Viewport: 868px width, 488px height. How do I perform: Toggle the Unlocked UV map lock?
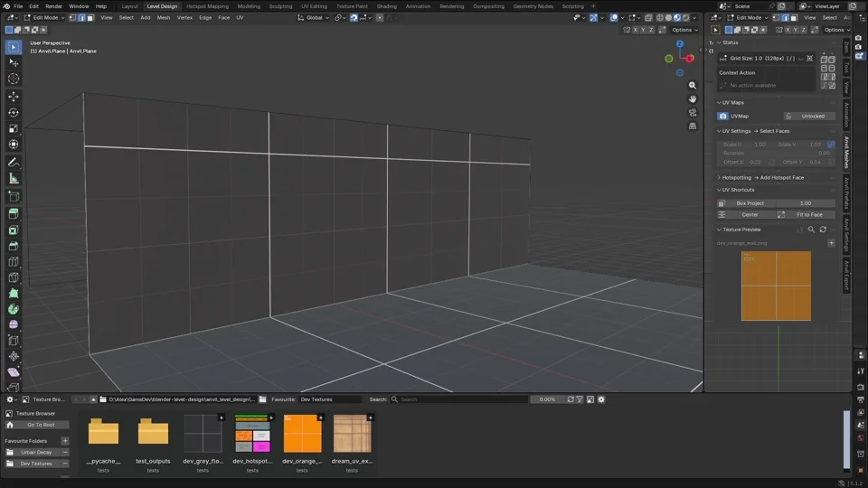coord(808,117)
